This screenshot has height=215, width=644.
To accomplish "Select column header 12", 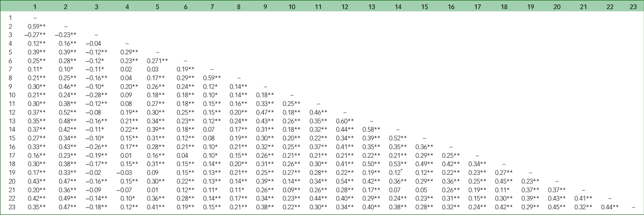I will (345, 6).
